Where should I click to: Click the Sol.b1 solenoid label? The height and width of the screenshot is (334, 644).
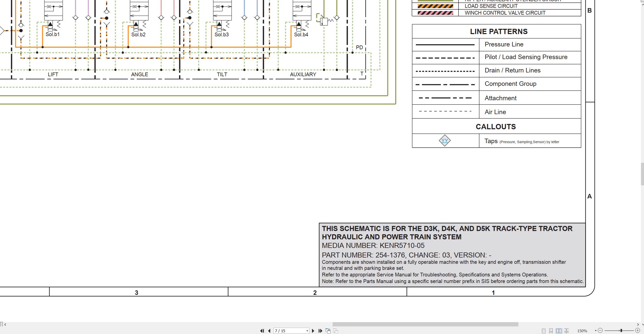[x=52, y=34]
